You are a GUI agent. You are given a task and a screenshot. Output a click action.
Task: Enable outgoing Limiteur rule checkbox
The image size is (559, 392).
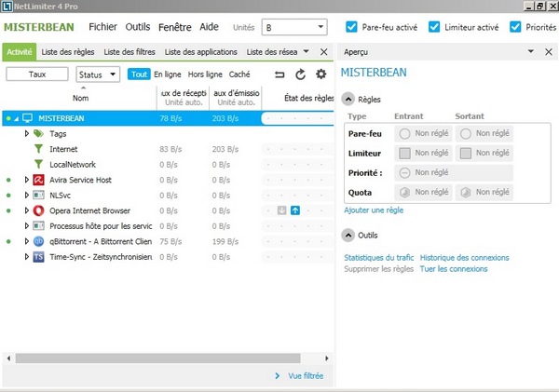(x=466, y=154)
